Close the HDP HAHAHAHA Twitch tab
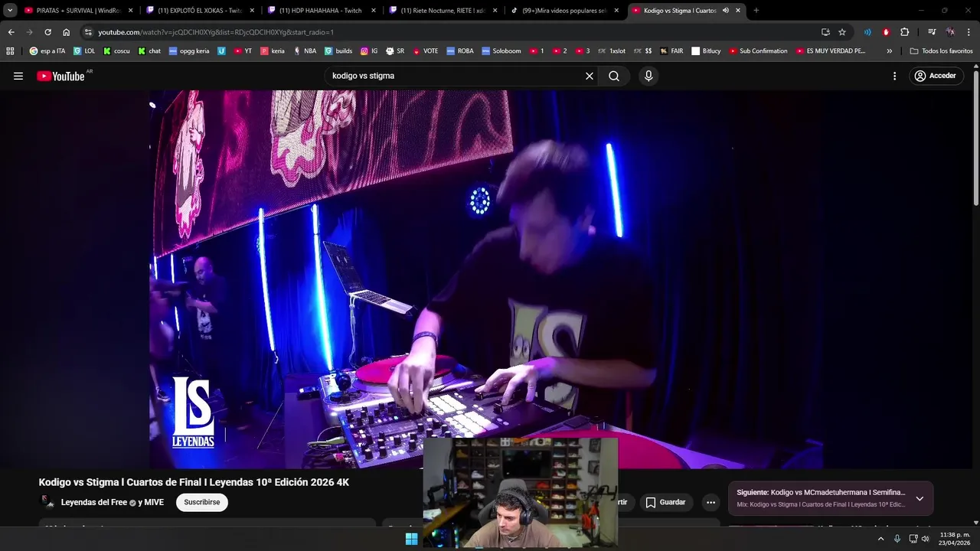The width and height of the screenshot is (980, 551). point(373,11)
